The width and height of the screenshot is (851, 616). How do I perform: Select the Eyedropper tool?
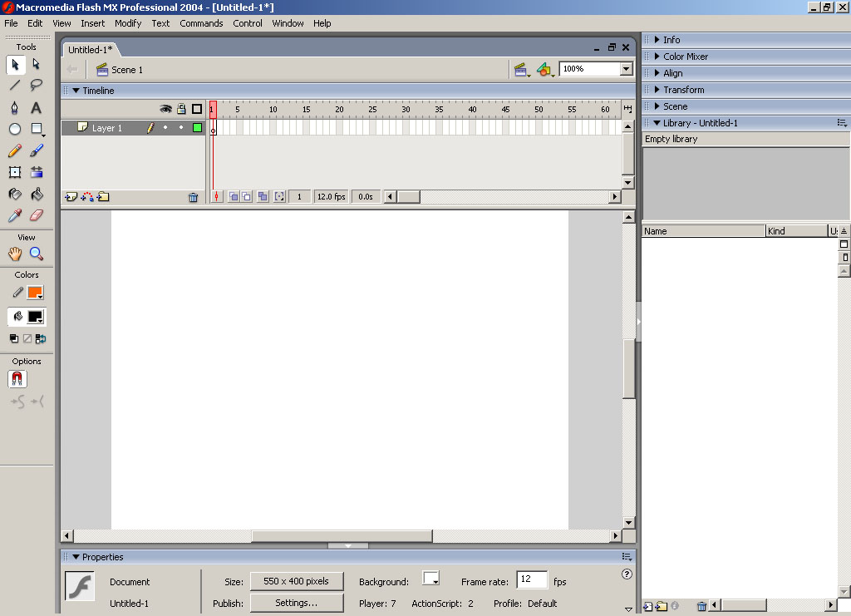15,215
